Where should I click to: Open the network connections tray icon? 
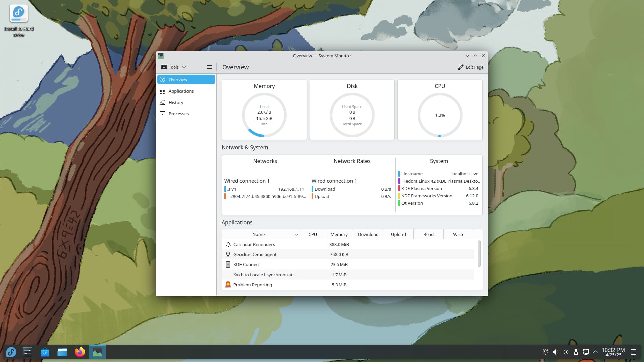tap(586, 352)
